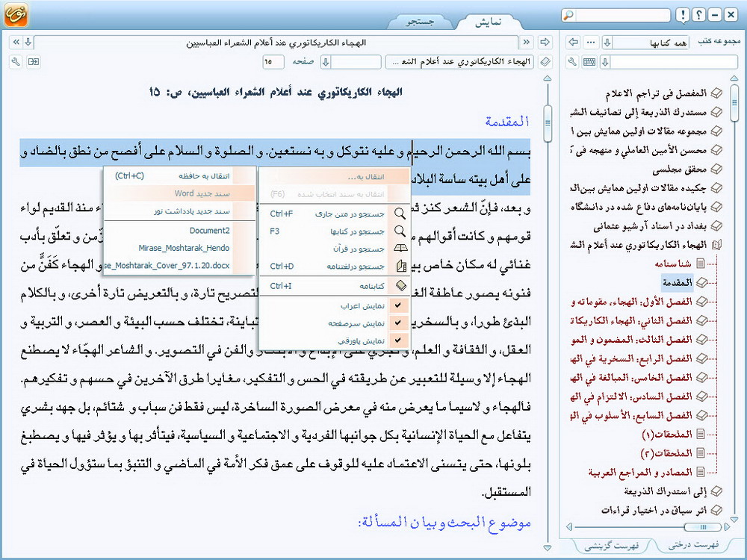Select جستجو در متن جاری from the context menu

point(335,214)
